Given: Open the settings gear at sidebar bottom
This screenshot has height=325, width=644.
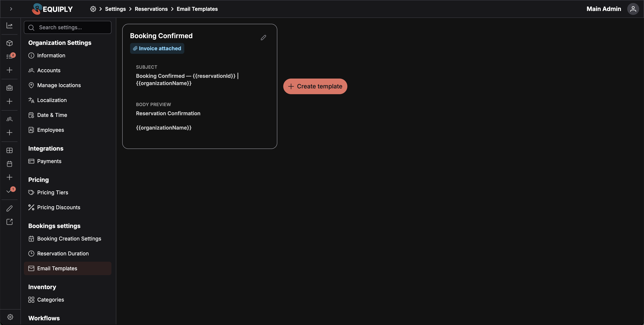Looking at the screenshot, I should 10,317.
